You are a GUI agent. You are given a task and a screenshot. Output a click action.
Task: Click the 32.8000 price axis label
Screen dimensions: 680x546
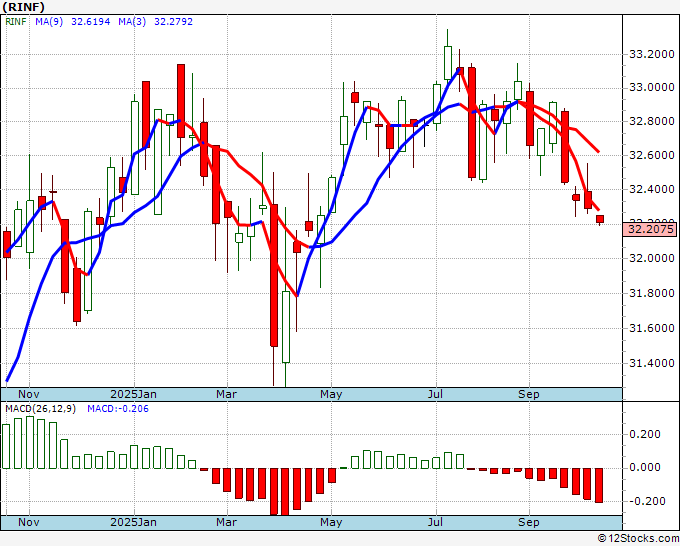click(652, 121)
